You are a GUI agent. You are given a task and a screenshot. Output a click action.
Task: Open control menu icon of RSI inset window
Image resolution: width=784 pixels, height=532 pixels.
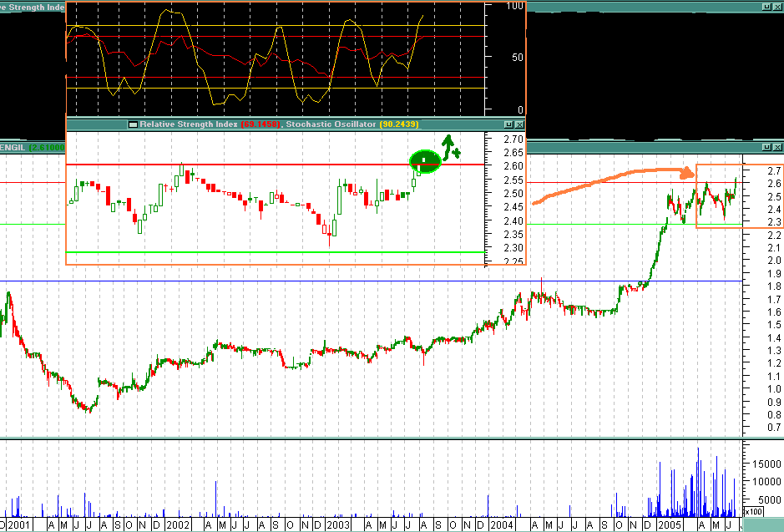pos(133,124)
